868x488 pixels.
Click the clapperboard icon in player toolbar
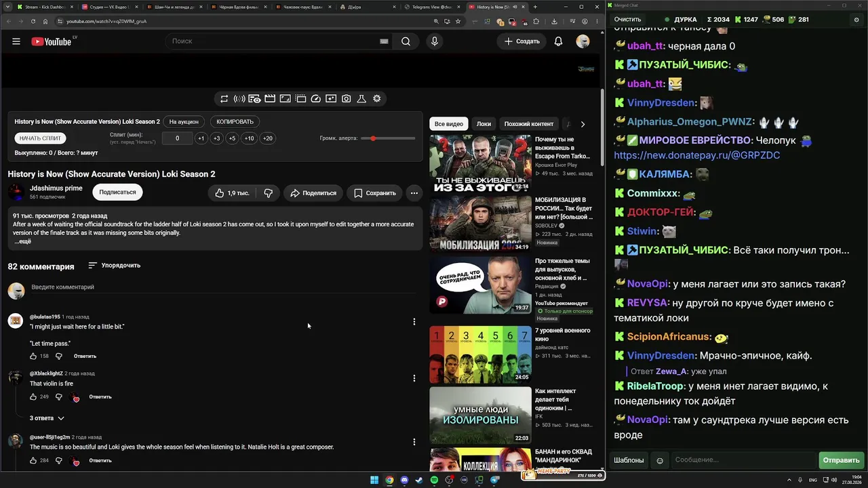click(270, 99)
